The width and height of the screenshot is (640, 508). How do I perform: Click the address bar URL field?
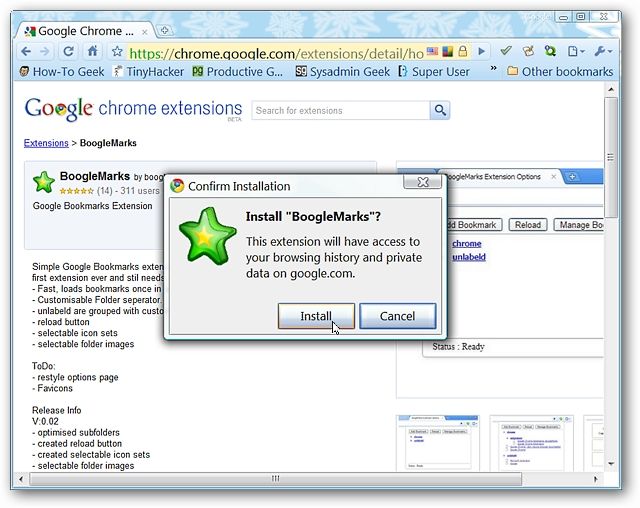click(277, 53)
